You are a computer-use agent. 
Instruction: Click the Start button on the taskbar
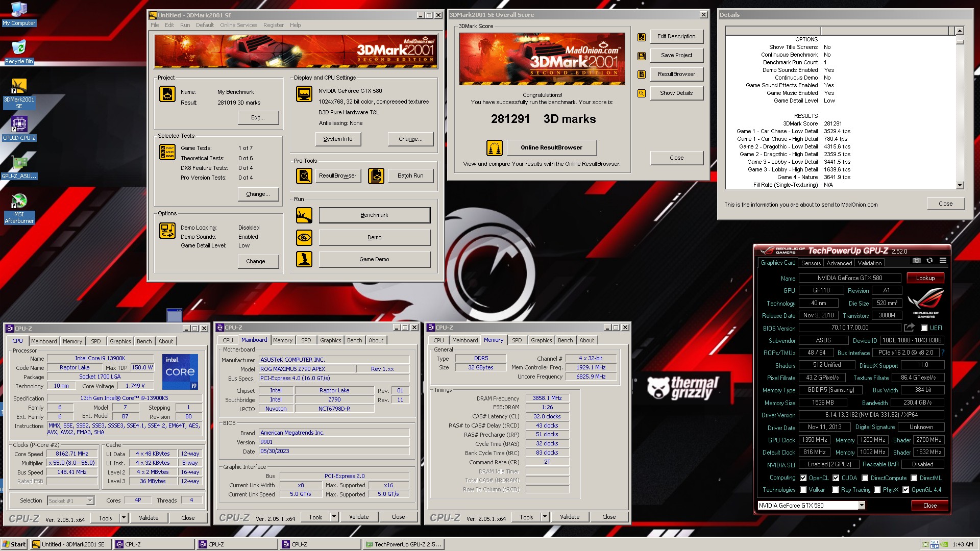point(14,544)
